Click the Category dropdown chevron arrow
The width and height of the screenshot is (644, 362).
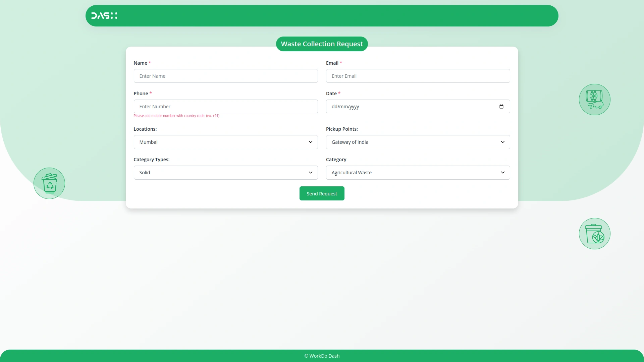tap(503, 173)
